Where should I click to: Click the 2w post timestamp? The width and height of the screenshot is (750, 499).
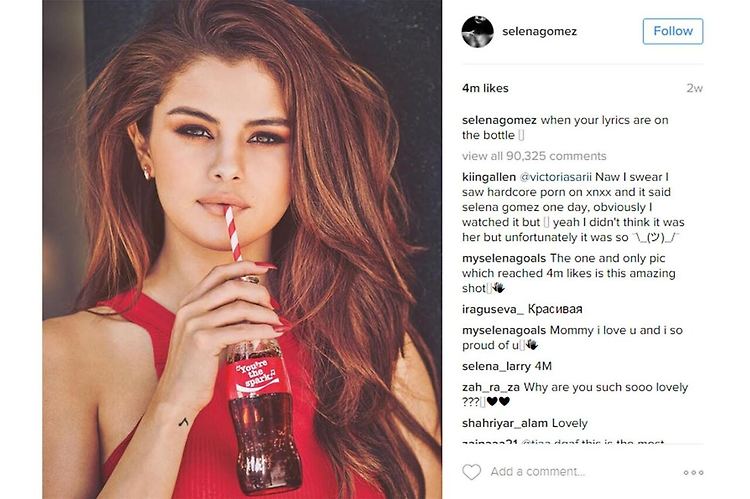(x=695, y=88)
